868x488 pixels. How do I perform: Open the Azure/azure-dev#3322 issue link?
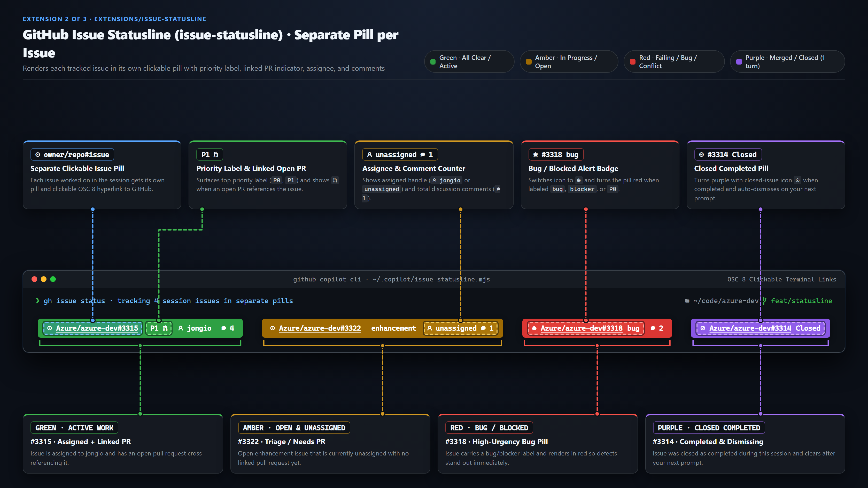[320, 328]
